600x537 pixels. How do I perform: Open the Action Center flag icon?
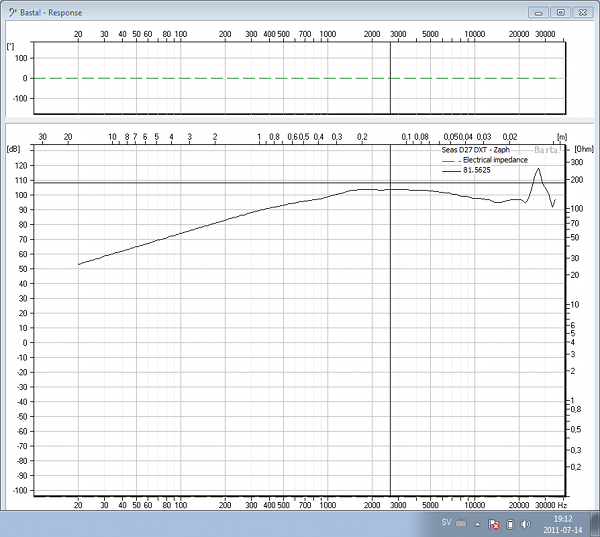click(x=493, y=523)
